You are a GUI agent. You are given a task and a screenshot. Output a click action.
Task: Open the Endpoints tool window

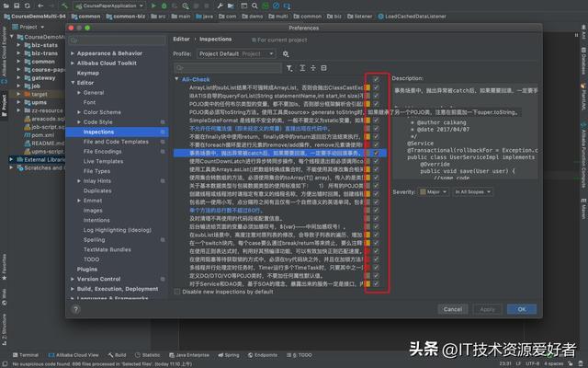(263, 355)
